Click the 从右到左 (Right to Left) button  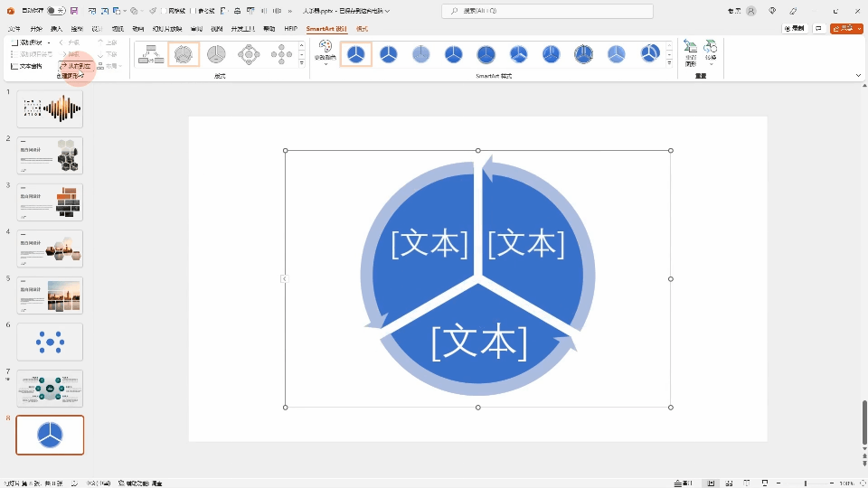pyautogui.click(x=76, y=66)
